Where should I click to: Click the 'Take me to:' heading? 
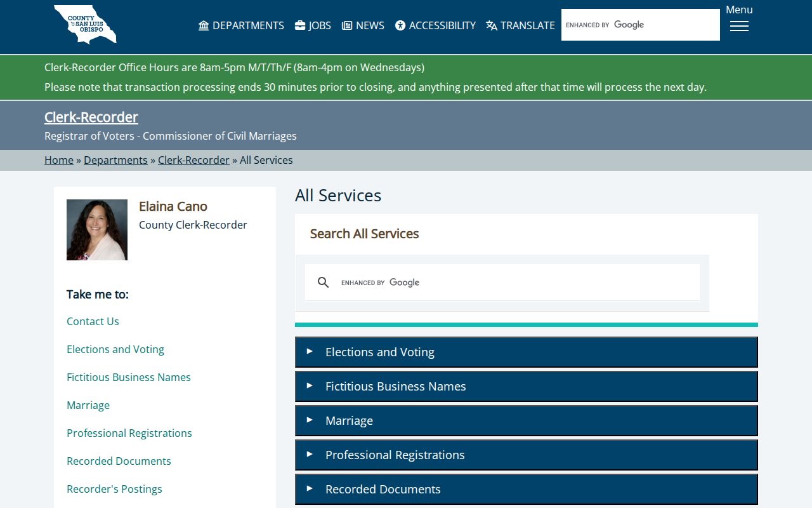tap(98, 294)
